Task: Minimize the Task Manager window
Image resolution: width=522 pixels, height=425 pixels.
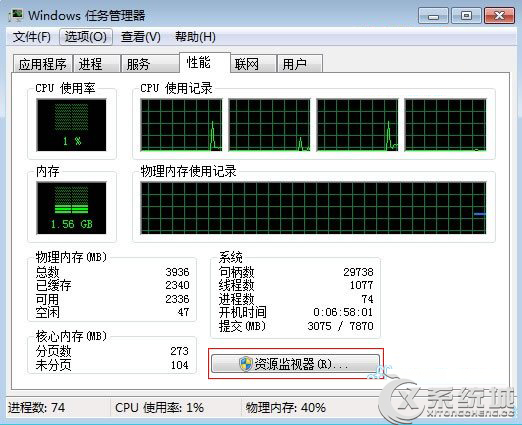Action: point(433,16)
